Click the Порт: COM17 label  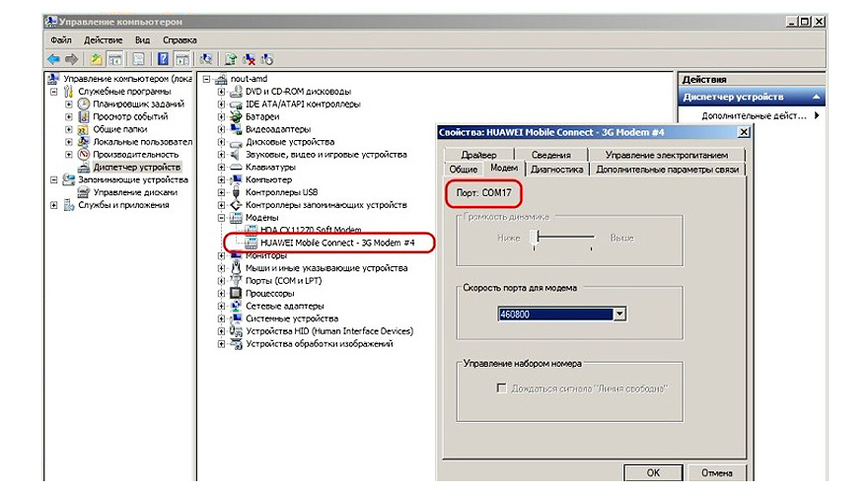pos(483,192)
